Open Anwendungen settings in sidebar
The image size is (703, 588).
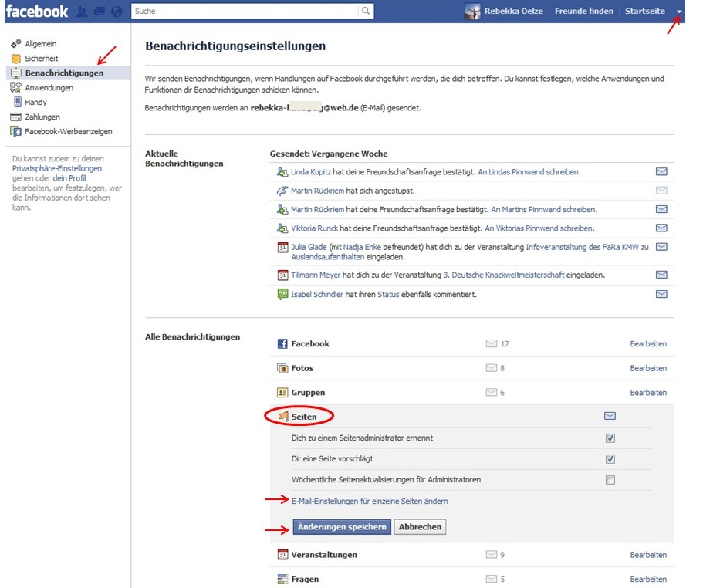(x=49, y=88)
